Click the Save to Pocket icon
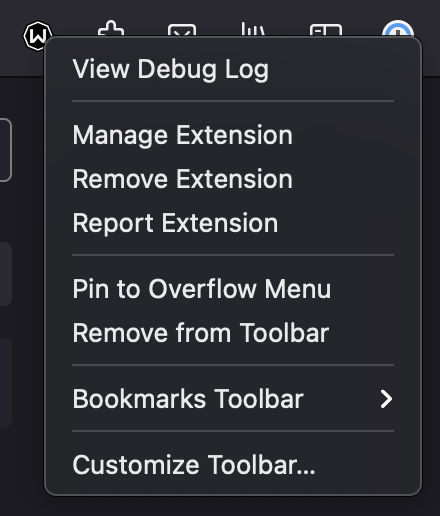440x516 pixels. coord(182,30)
